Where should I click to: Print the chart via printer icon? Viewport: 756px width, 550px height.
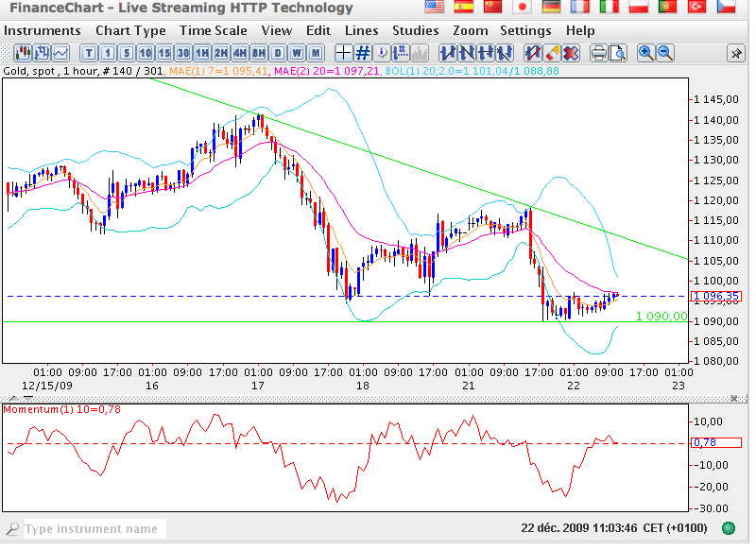point(597,52)
